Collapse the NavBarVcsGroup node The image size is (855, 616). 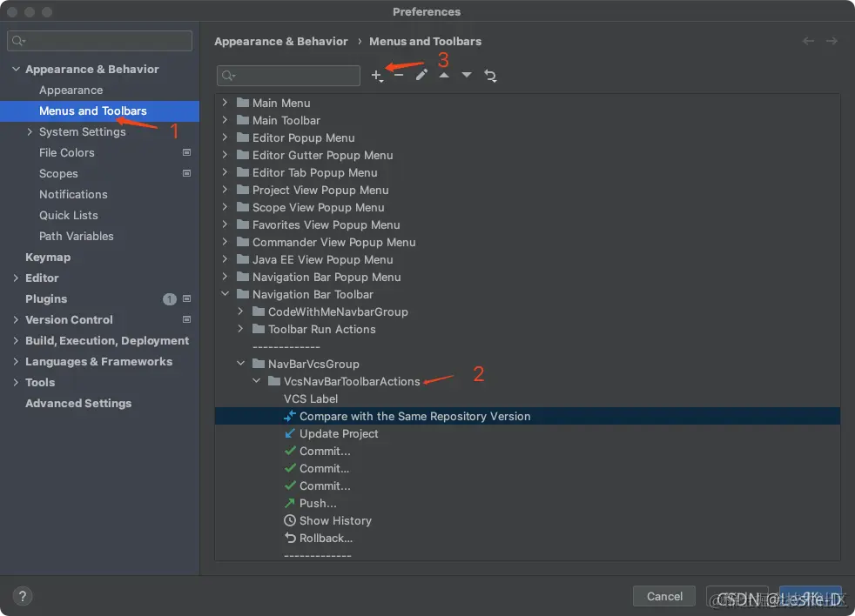coord(240,364)
